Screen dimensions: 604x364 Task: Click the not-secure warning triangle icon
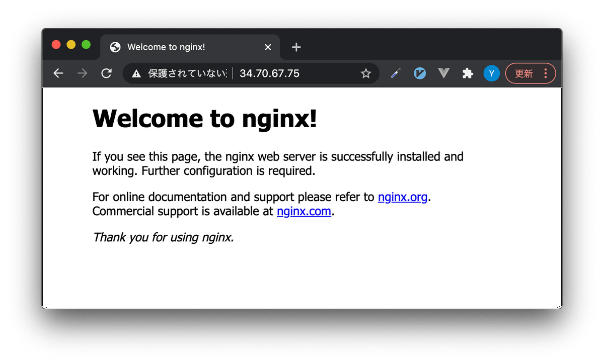pos(136,74)
